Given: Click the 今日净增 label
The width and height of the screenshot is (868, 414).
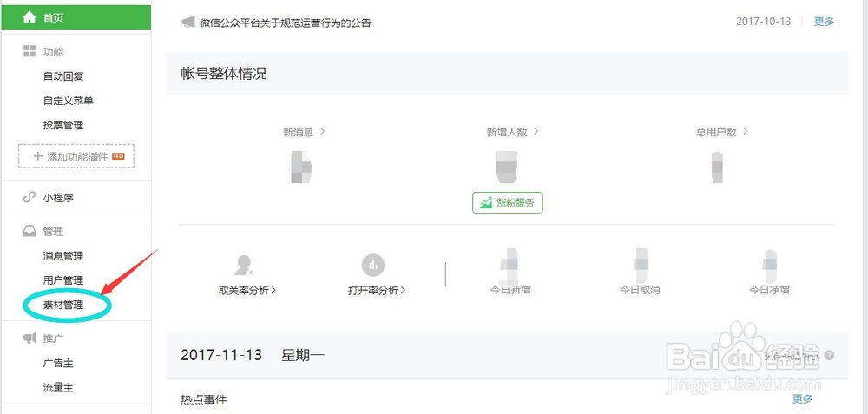Looking at the screenshot, I should [769, 290].
